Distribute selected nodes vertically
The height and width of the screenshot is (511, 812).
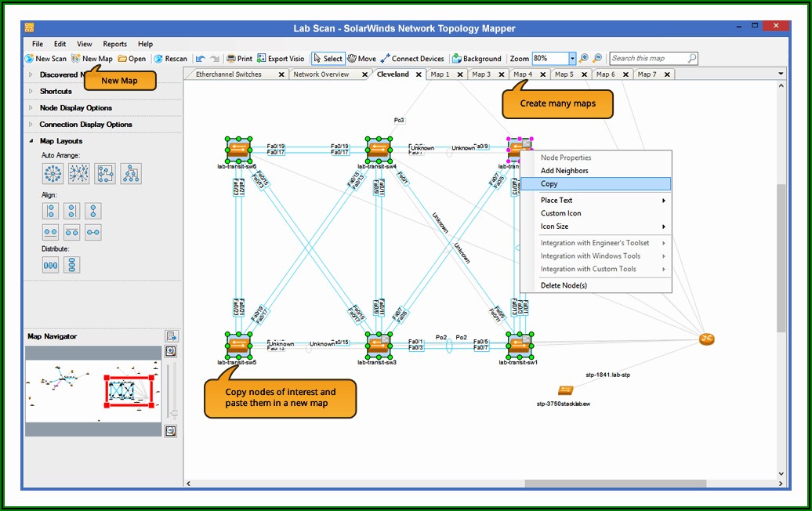[x=72, y=265]
